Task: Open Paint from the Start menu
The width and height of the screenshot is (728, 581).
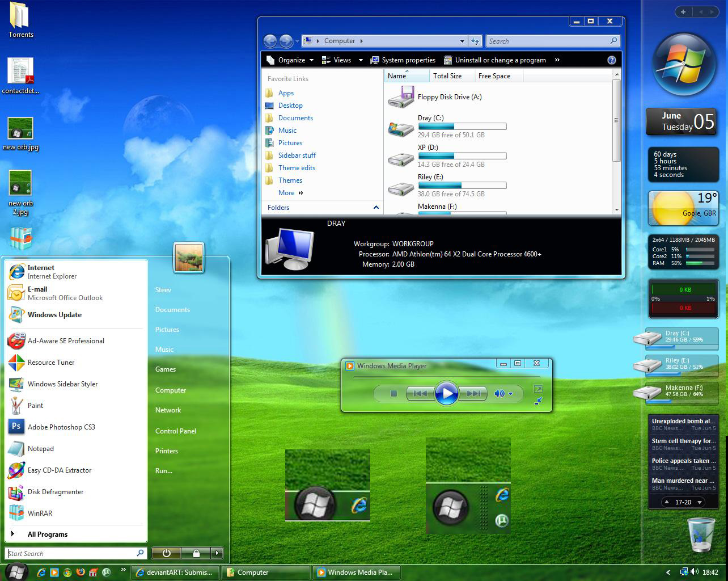Action: [x=77, y=406]
